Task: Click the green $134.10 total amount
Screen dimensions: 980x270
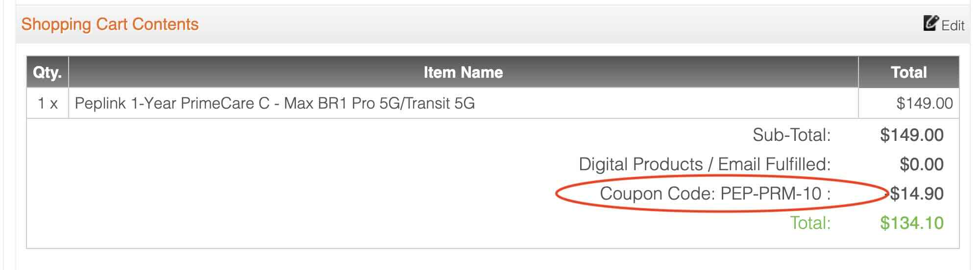Action: pyautogui.click(x=911, y=223)
